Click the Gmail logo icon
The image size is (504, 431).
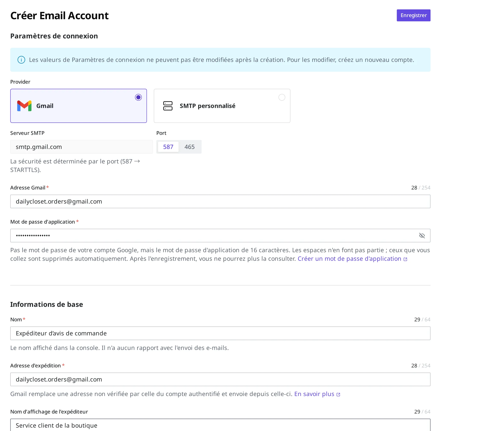pyautogui.click(x=24, y=106)
